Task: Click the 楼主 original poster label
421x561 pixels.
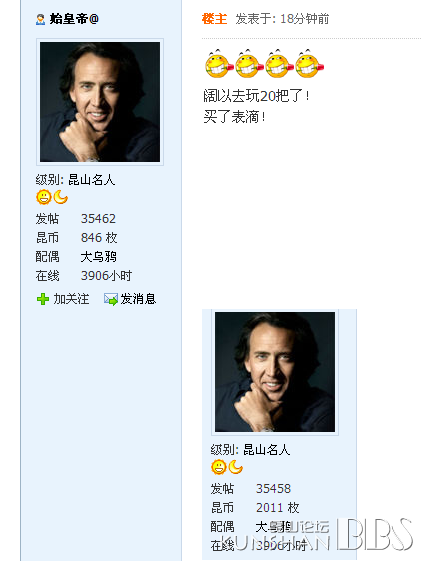Action: coord(214,19)
